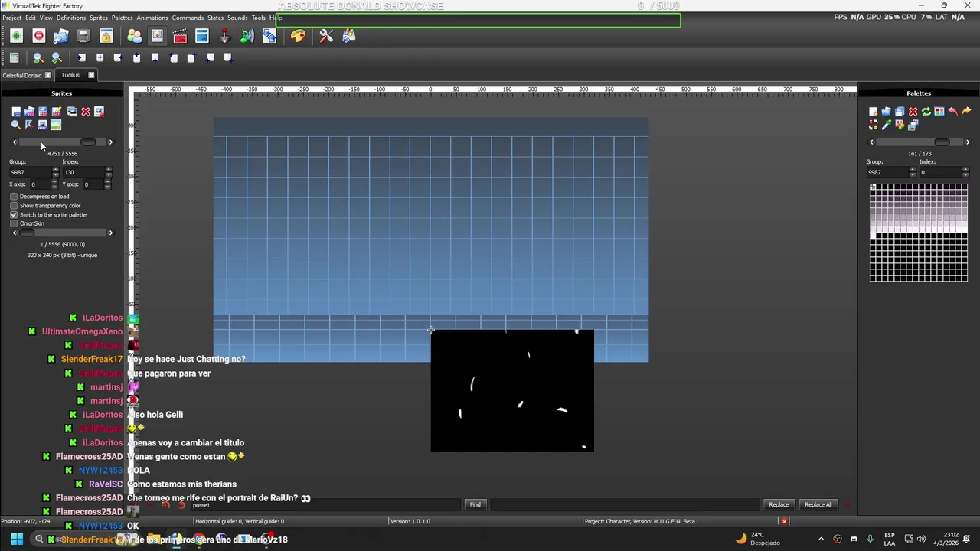Viewport: 980px width, 551px height.
Task: Increase palette Index value with up arrow
Action: pos(965,170)
